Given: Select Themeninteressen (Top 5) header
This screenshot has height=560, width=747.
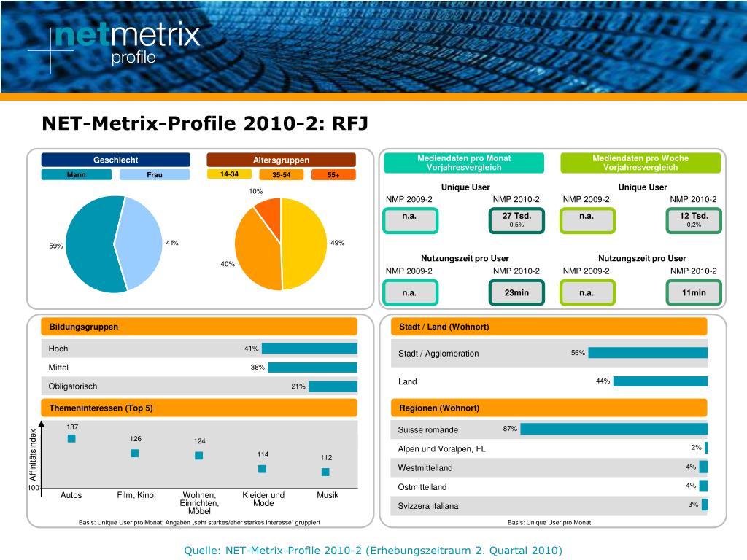Looking at the screenshot, I should click(x=199, y=408).
